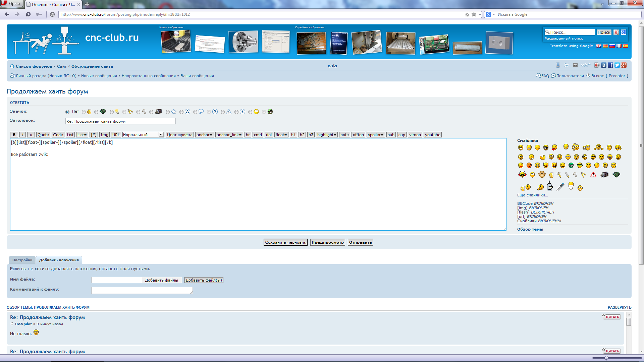The height and width of the screenshot is (362, 644).
Task: Insert the warning triangle smiley
Action: (593, 175)
